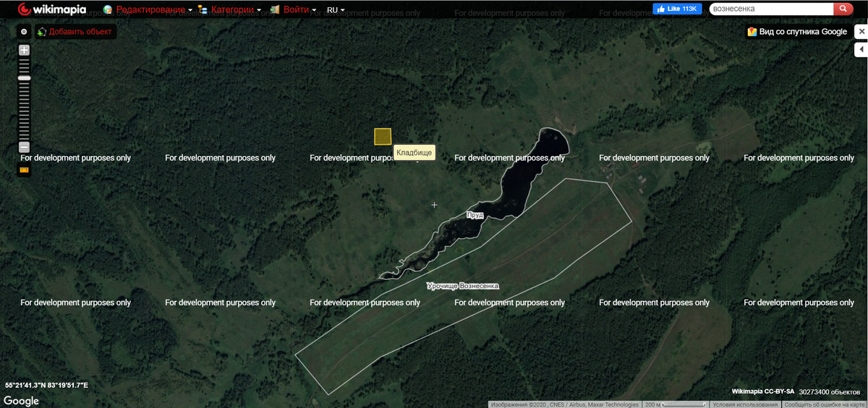
Task: Change language via the RU selector
Action: [336, 10]
